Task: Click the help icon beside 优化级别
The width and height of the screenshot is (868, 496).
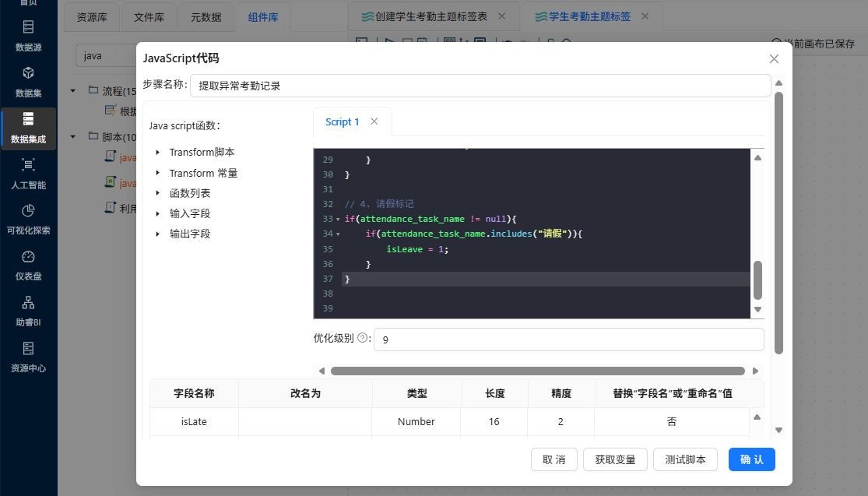Action: click(x=363, y=338)
